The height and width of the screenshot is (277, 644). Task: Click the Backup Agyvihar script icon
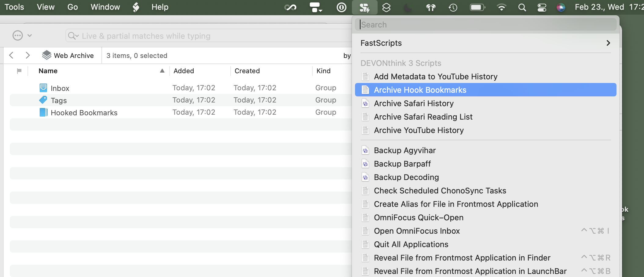tap(365, 150)
